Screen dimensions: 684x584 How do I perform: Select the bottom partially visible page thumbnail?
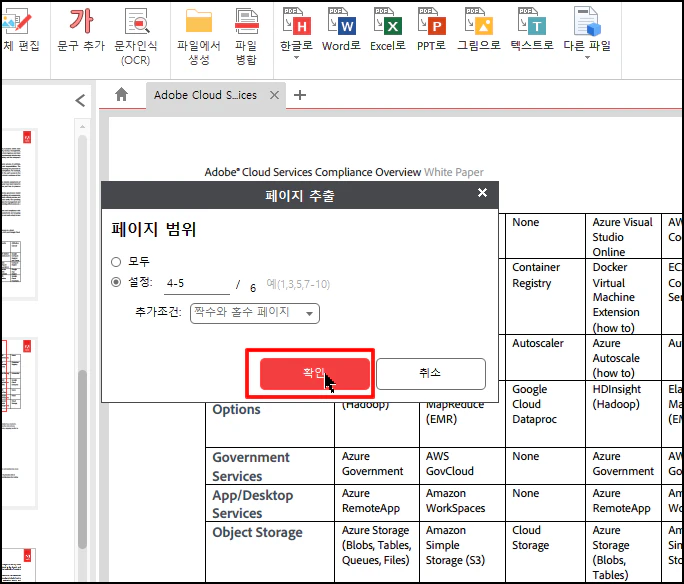pyautogui.click(x=18, y=565)
